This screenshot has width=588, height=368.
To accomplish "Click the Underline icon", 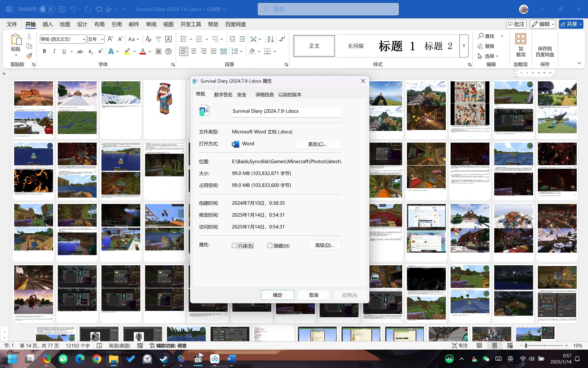I will tap(64, 51).
